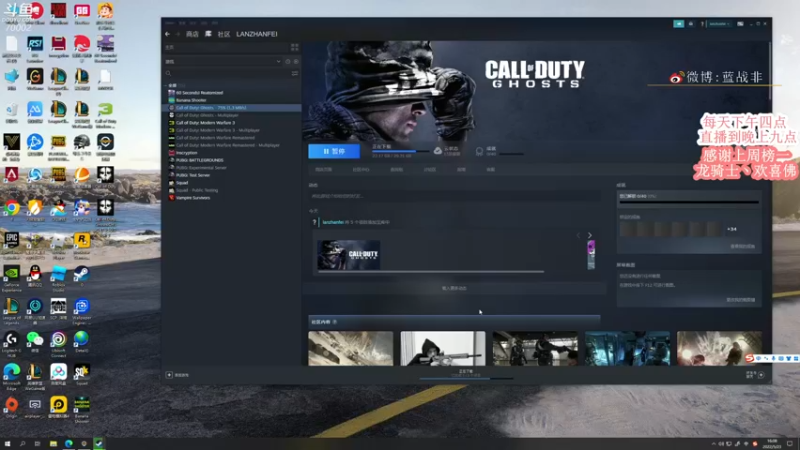Screen dimensions: 800x450
Task: Open File Explorer from taskbar
Action: [x=53, y=444]
